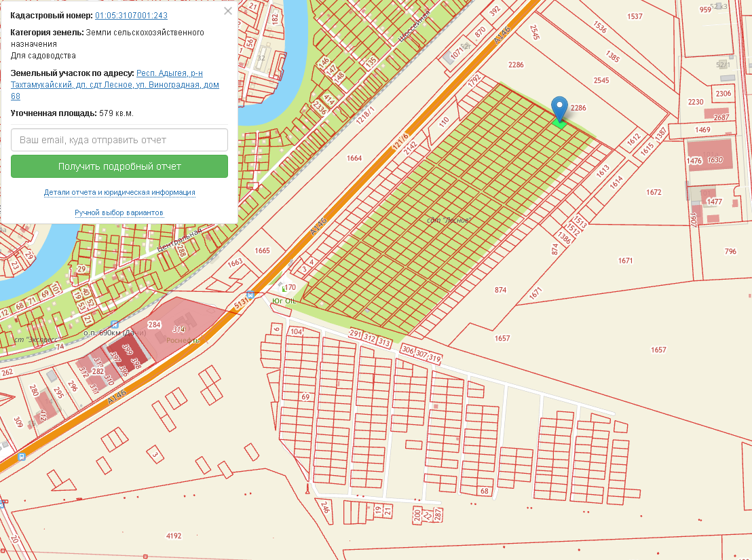Click bus stop icon at lower-left road
The image size is (752, 560).
[x=21, y=456]
